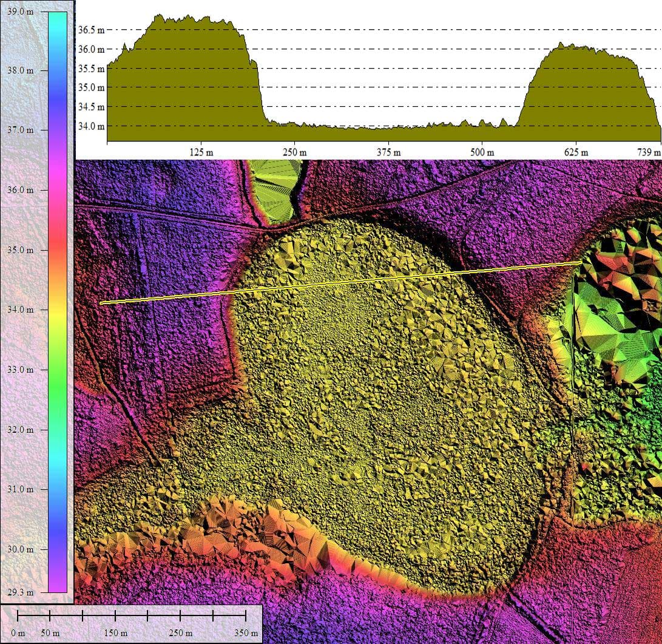Click the '375 m' profile distance label

tap(389, 152)
